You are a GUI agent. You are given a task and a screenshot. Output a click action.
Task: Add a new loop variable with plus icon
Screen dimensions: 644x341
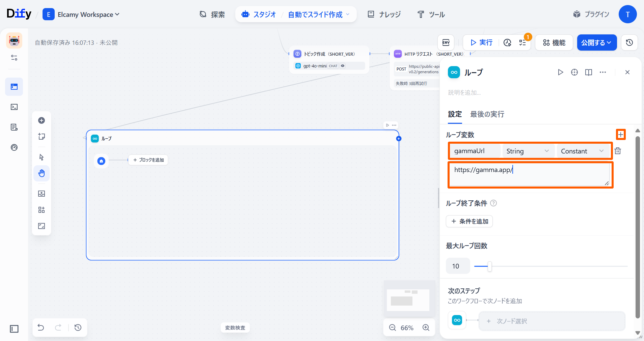[x=620, y=135]
